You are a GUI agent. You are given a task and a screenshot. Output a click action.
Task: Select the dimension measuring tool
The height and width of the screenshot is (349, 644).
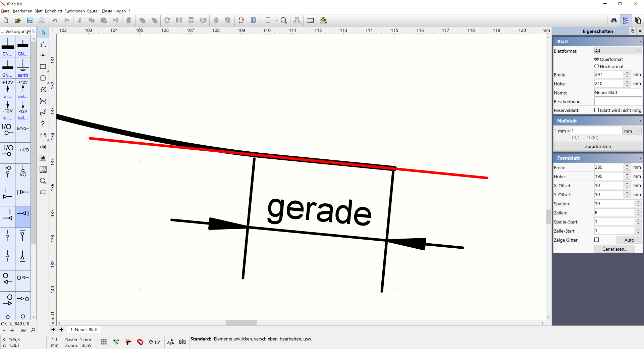43,135
